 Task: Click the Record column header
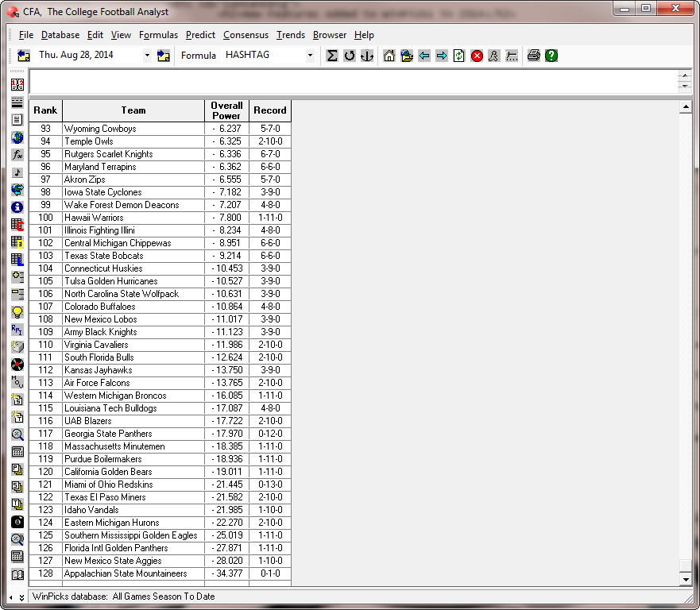[270, 110]
